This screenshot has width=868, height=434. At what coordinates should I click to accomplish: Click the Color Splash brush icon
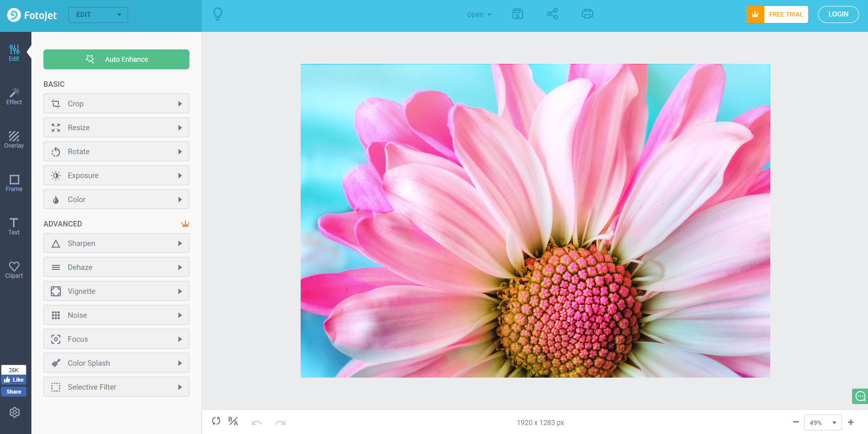tap(56, 363)
